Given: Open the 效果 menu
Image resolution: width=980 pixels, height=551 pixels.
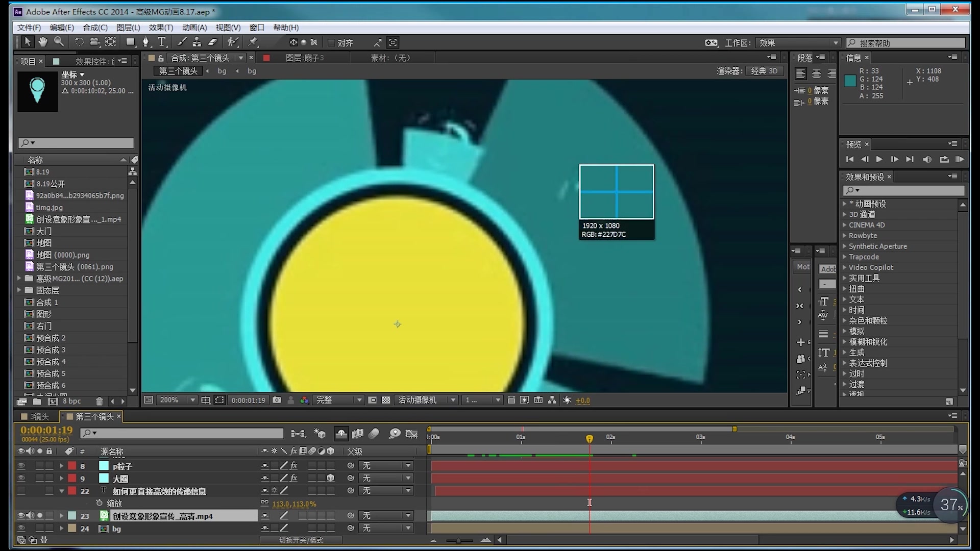Looking at the screenshot, I should (x=160, y=27).
